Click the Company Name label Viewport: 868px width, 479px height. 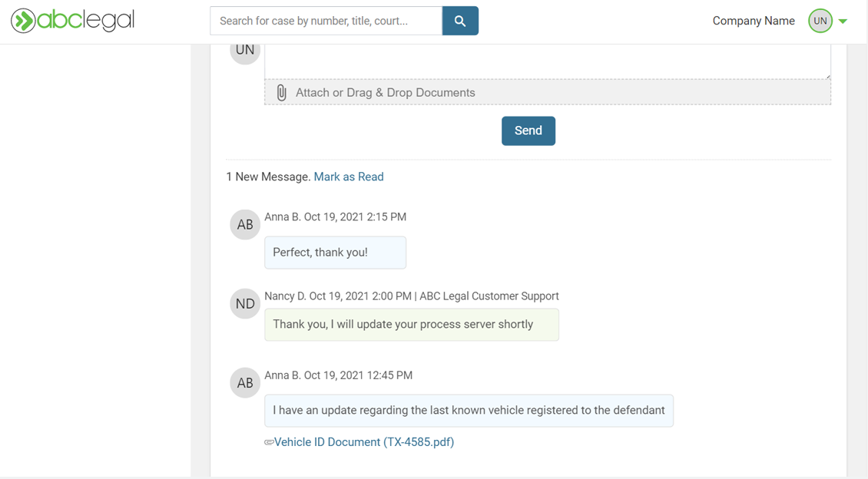(754, 21)
